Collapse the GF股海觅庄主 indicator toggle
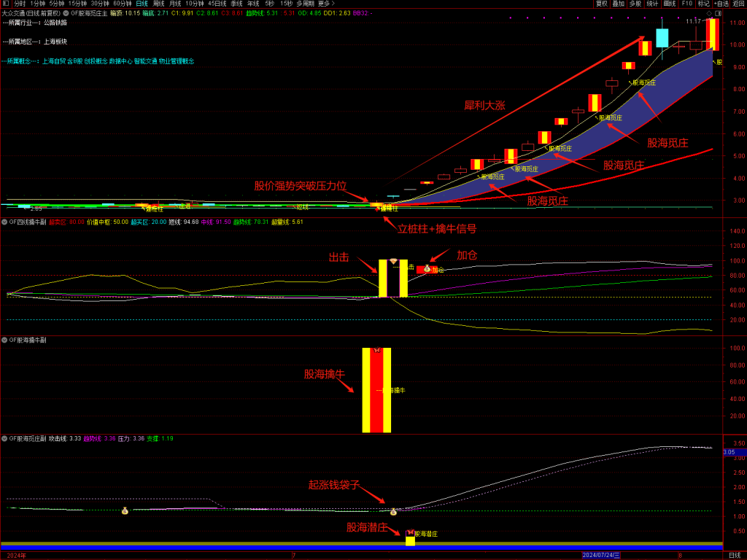The width and height of the screenshot is (747, 560). 66,13
